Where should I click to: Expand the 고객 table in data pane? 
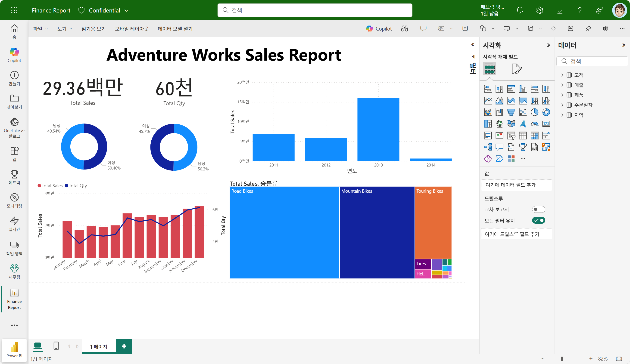[x=562, y=75]
